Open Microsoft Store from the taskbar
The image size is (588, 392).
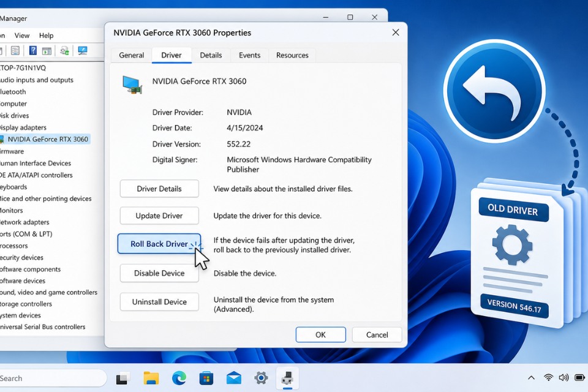pos(206,378)
